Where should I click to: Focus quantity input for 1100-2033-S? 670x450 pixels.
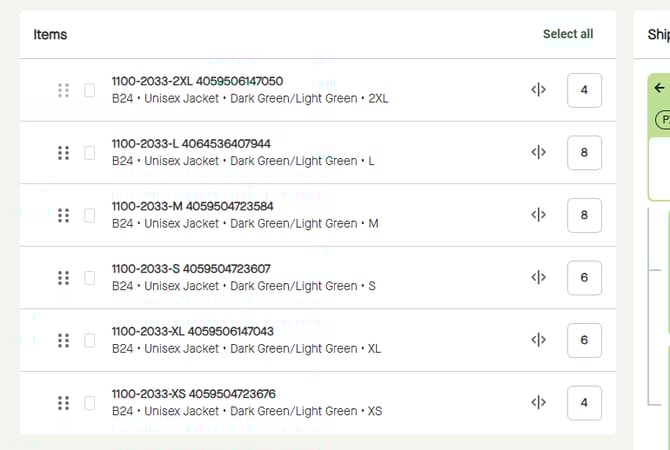pyautogui.click(x=584, y=278)
